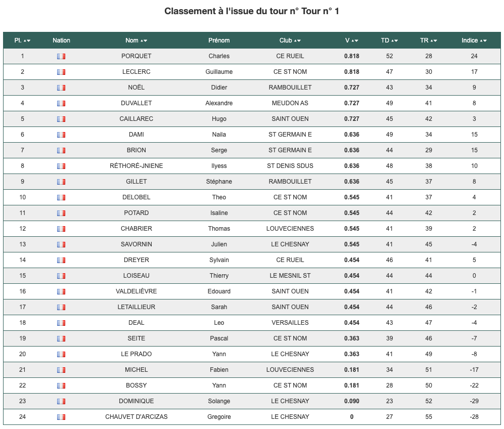
Task: Click the Indice value -29 for DOMINIQUE
Action: [474, 401]
